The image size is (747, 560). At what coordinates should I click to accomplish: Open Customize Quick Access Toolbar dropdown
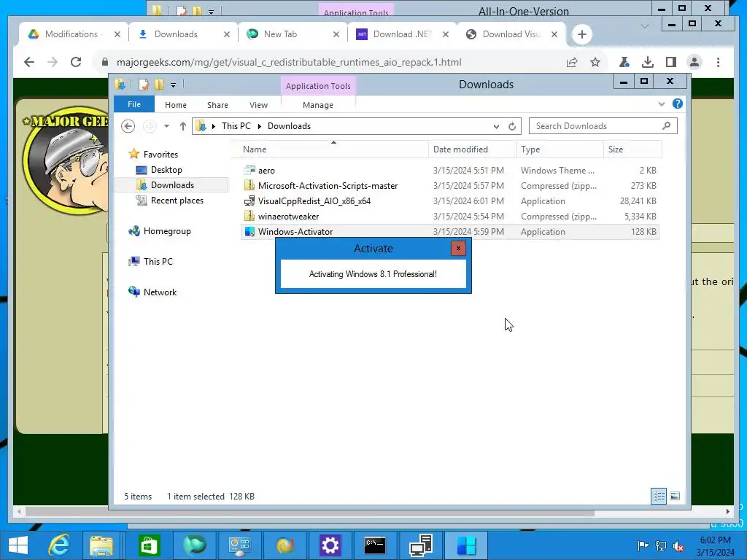[x=173, y=85]
